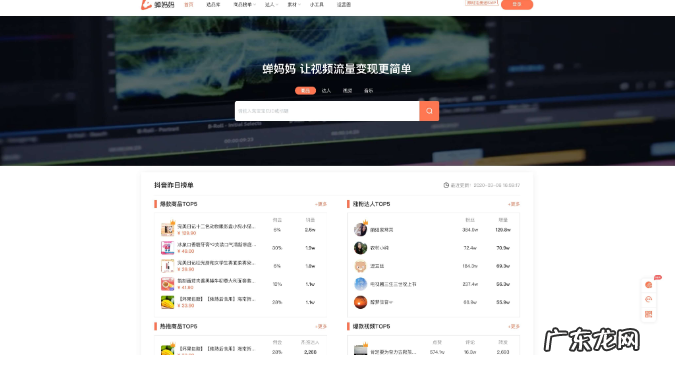
Task: Open the crowned corn product in 热推商品TOP5
Action: coord(167,350)
